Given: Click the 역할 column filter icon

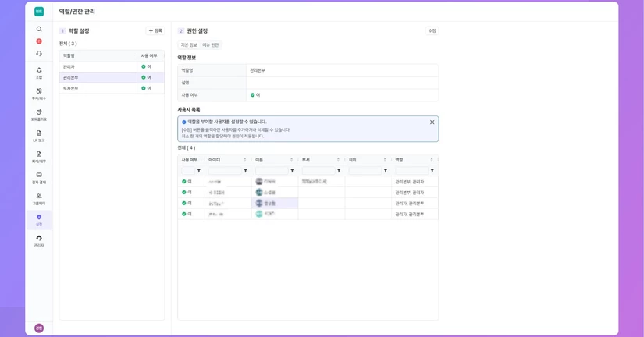Looking at the screenshot, I should [x=432, y=171].
